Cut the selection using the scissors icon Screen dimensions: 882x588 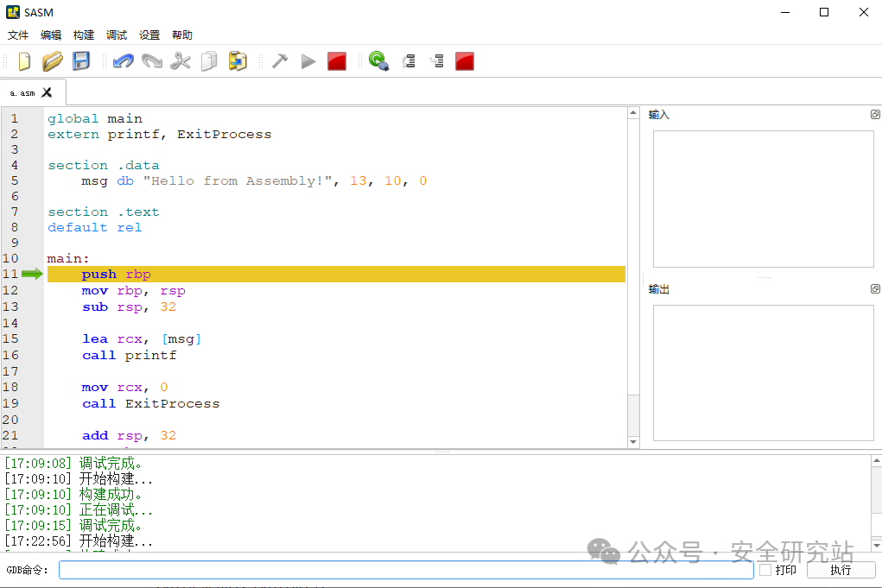pyautogui.click(x=181, y=61)
